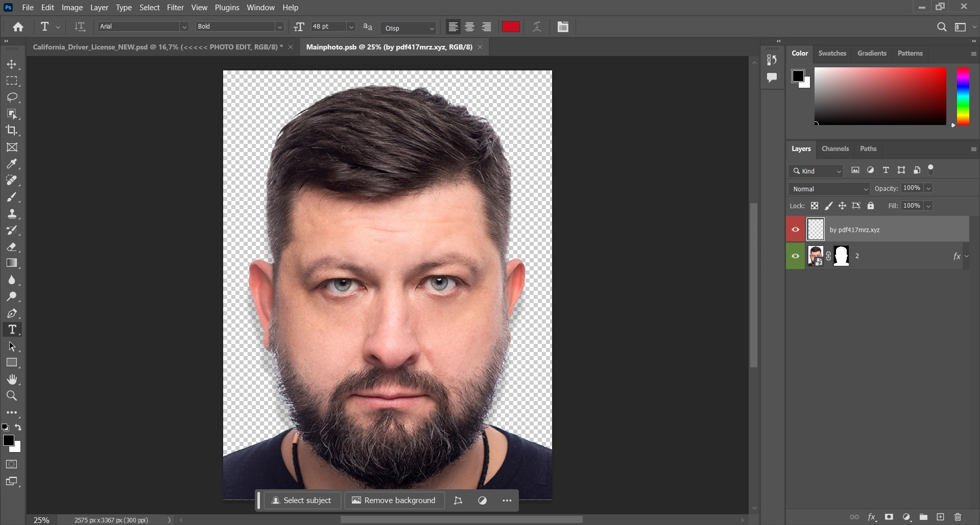Image resolution: width=980 pixels, height=525 pixels.
Task: Select the Move tool
Action: (x=12, y=64)
